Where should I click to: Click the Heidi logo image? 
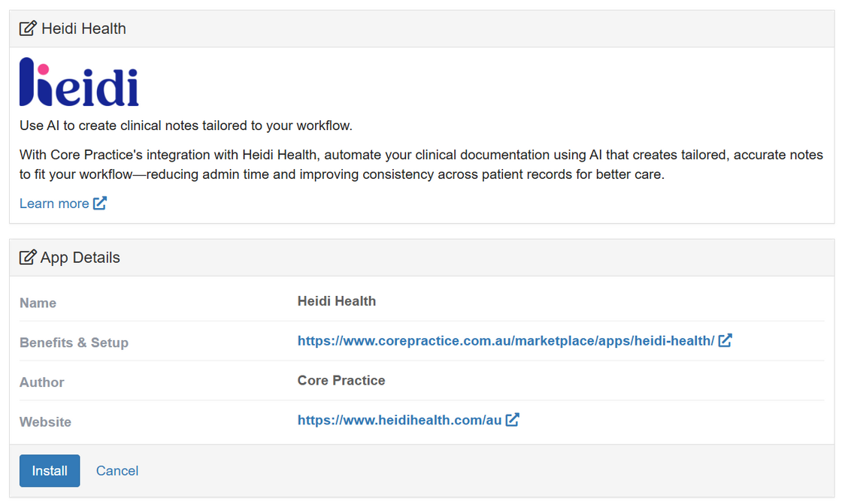pyautogui.click(x=79, y=82)
